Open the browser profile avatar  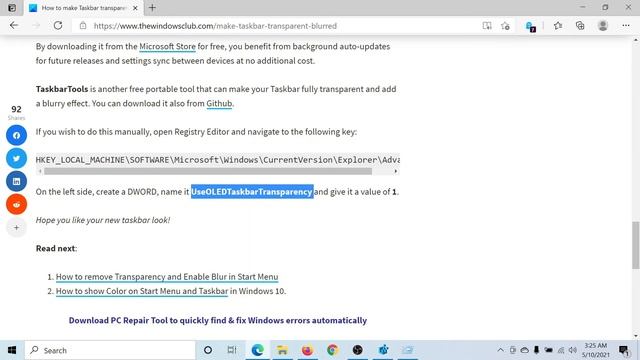coord(603,26)
